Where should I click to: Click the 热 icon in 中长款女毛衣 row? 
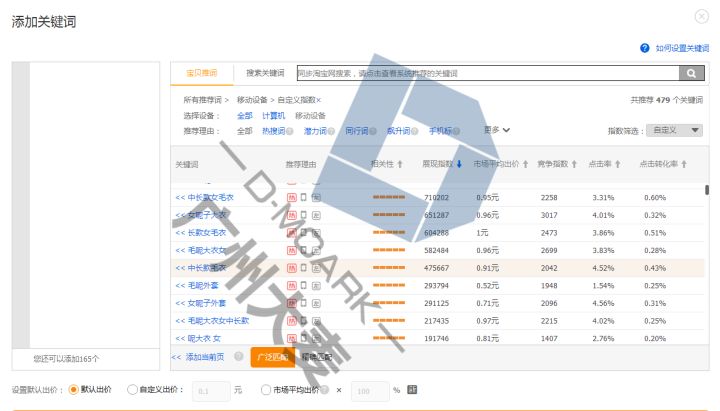point(292,197)
